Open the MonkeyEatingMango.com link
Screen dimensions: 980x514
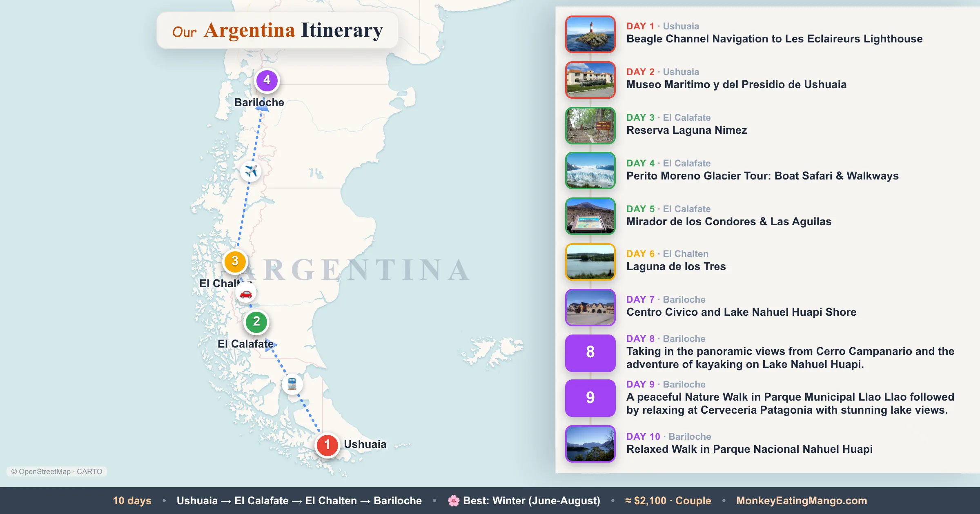[802, 501]
